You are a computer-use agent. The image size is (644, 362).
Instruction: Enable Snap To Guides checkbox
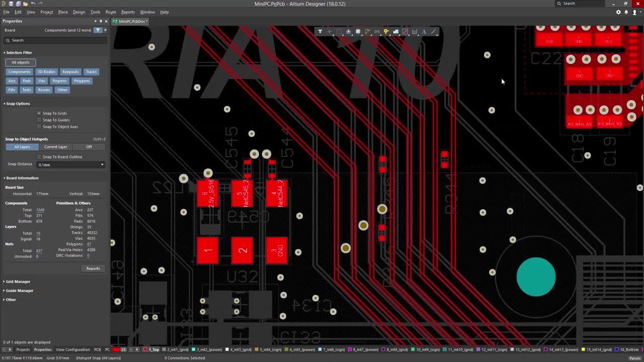tap(39, 120)
